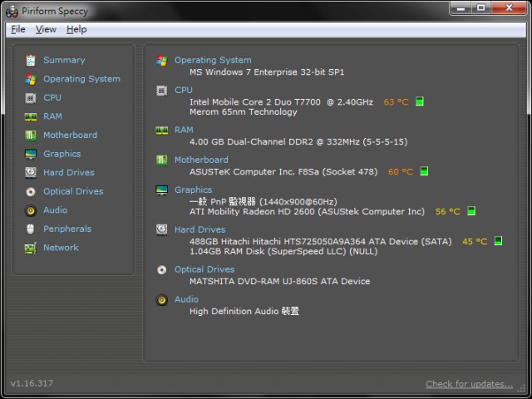Click the green temperature indicator next to 56 °C
The image size is (532, 399).
[471, 210]
